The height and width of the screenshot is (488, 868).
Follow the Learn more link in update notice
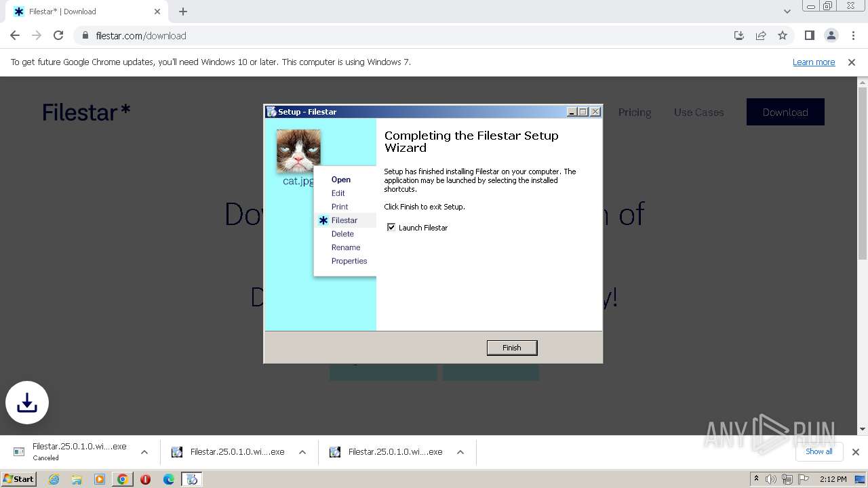tap(814, 62)
